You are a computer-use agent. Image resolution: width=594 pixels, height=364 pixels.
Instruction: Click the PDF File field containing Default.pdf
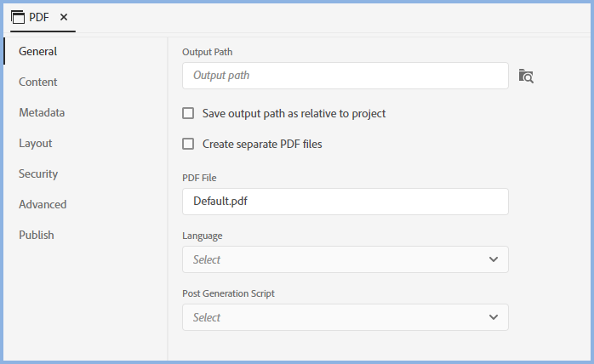(x=345, y=202)
